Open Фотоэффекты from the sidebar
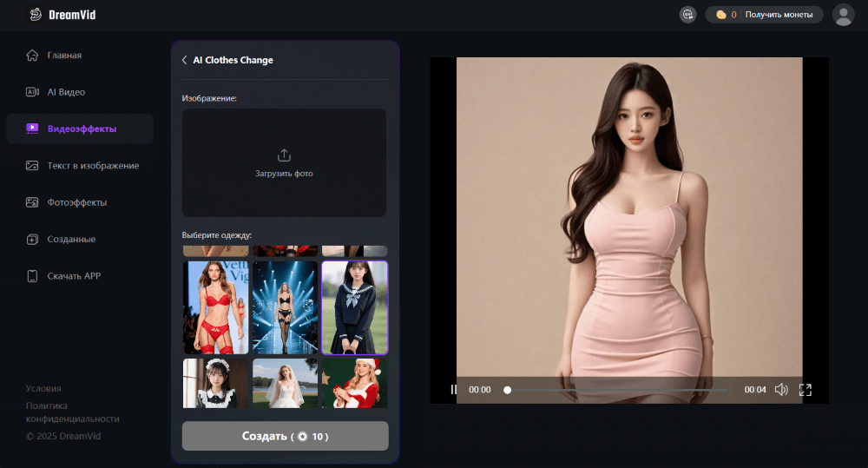This screenshot has height=468, width=868. coord(77,202)
